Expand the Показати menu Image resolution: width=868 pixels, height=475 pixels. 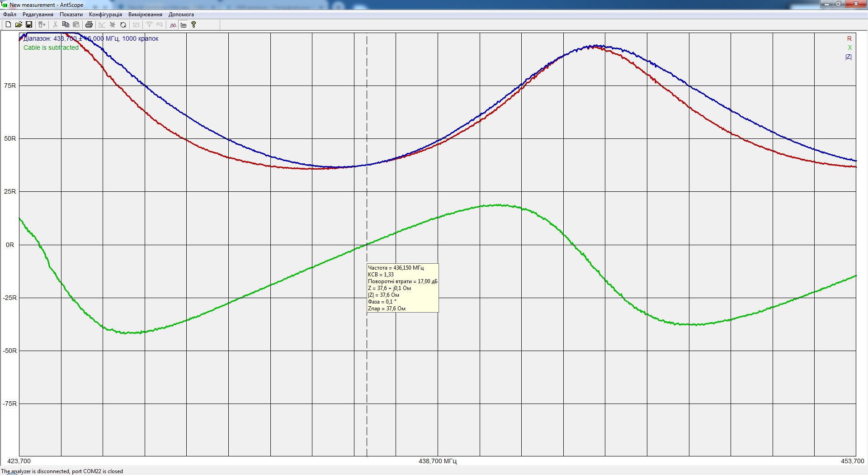[71, 14]
